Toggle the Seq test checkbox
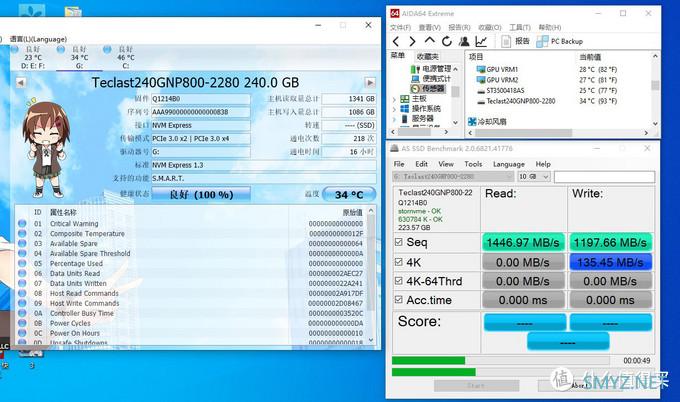This screenshot has height=402, width=680. coord(399,242)
